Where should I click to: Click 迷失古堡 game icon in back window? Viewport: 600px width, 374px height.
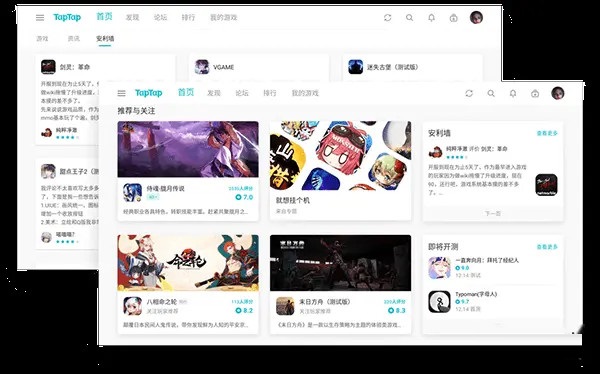pyautogui.click(x=355, y=67)
